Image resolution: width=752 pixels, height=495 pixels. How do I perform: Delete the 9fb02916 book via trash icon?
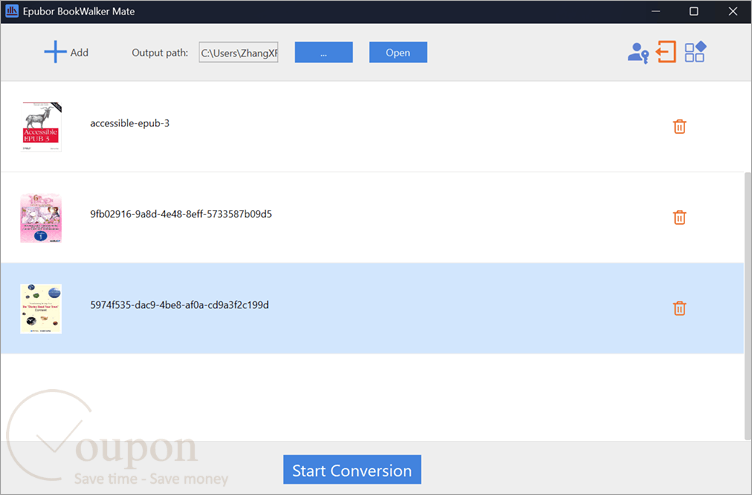point(679,217)
